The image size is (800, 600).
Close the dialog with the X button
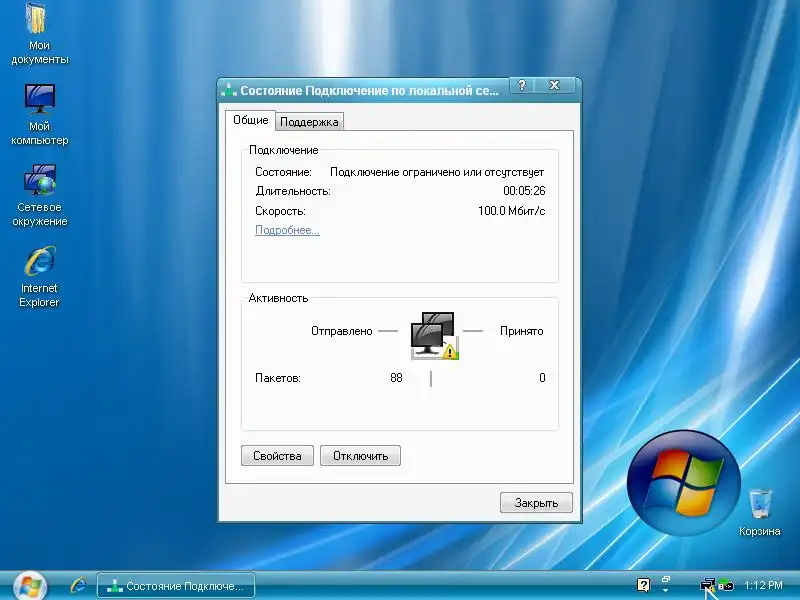coord(555,85)
